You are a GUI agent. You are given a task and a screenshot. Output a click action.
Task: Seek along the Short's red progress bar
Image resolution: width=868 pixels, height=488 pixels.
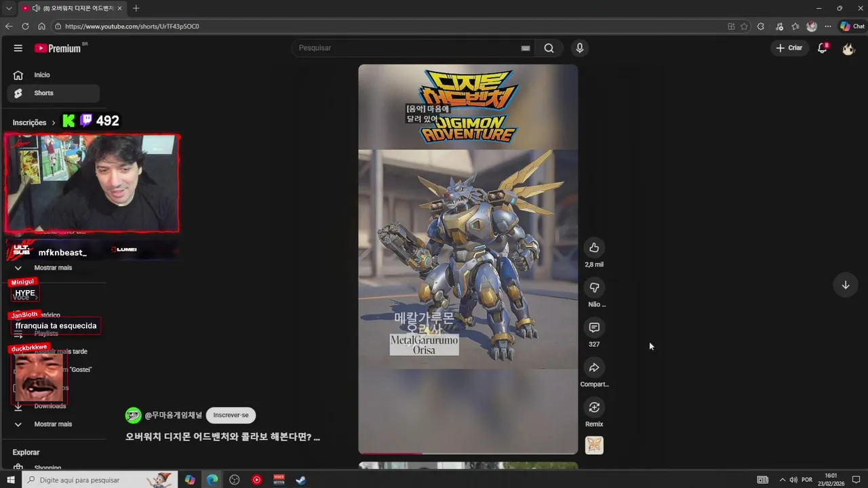pyautogui.click(x=468, y=453)
